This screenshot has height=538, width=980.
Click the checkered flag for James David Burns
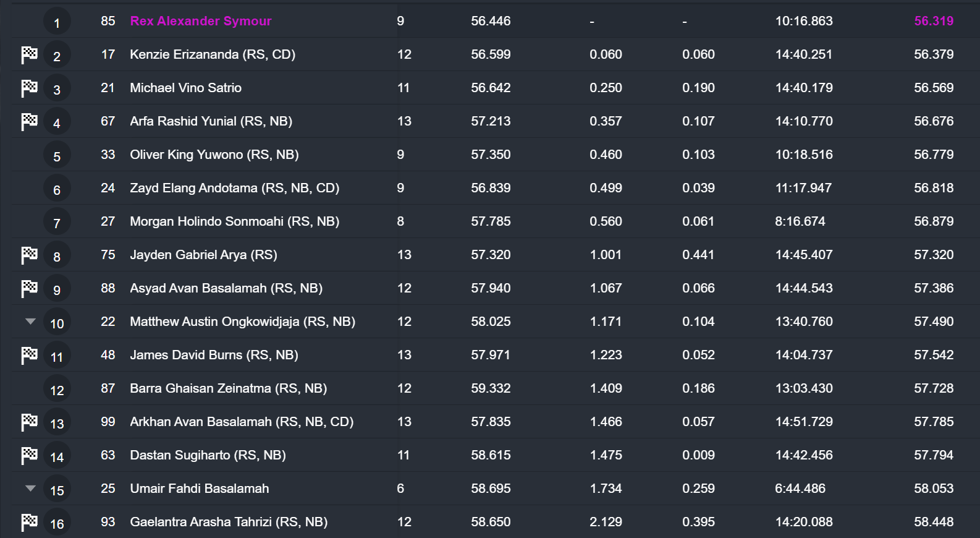(x=29, y=356)
